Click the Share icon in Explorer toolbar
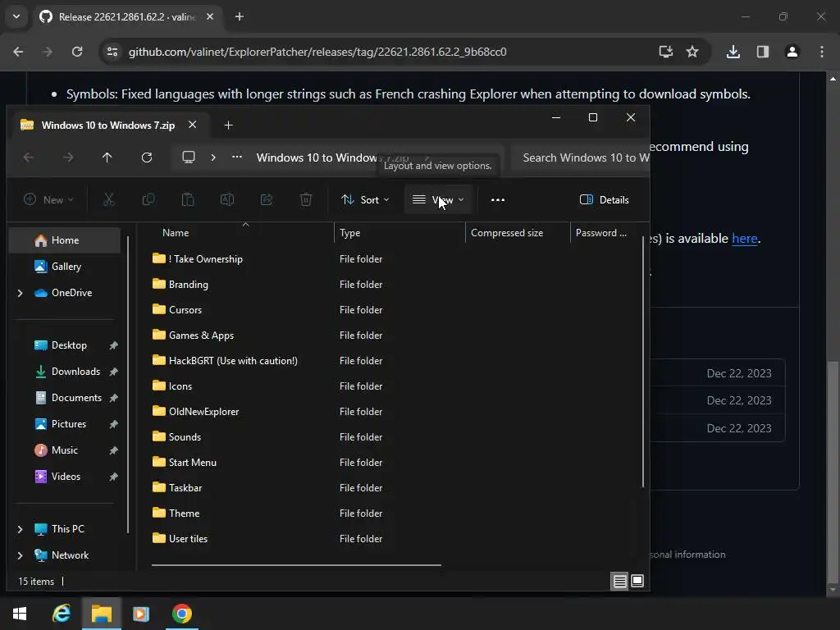The image size is (840, 630). (267, 200)
